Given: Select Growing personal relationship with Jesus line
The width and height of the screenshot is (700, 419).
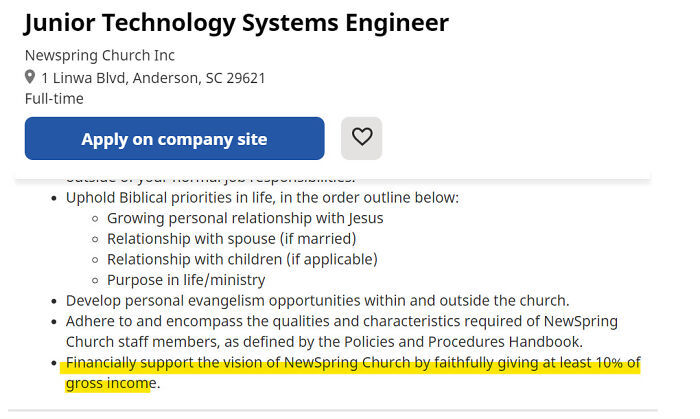Looking at the screenshot, I should point(245,218).
